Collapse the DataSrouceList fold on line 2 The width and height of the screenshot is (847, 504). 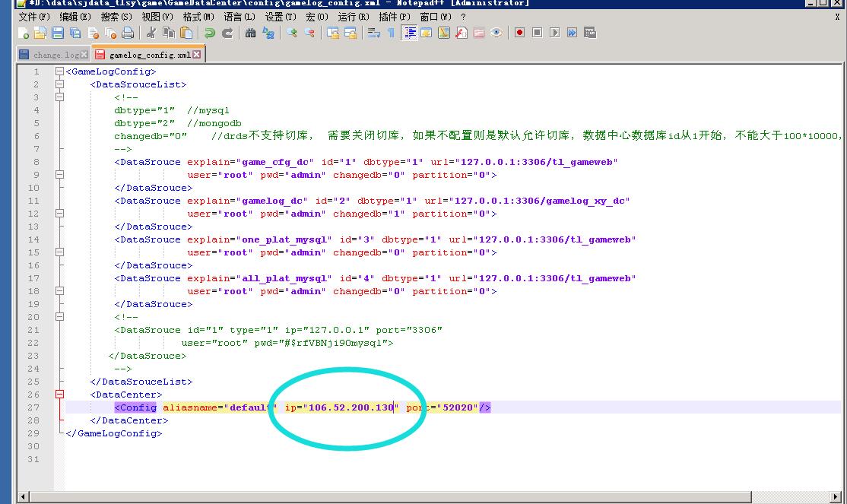click(59, 84)
